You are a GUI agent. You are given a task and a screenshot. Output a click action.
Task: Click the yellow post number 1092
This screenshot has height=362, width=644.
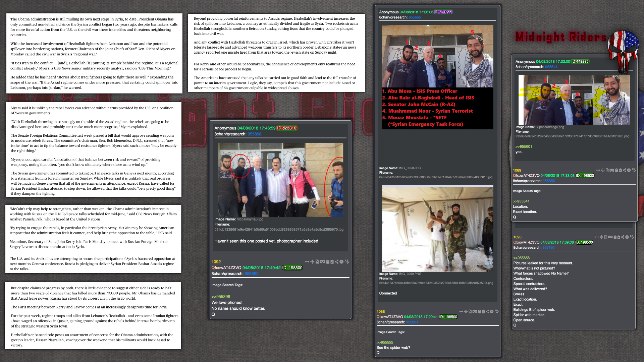[x=216, y=262]
